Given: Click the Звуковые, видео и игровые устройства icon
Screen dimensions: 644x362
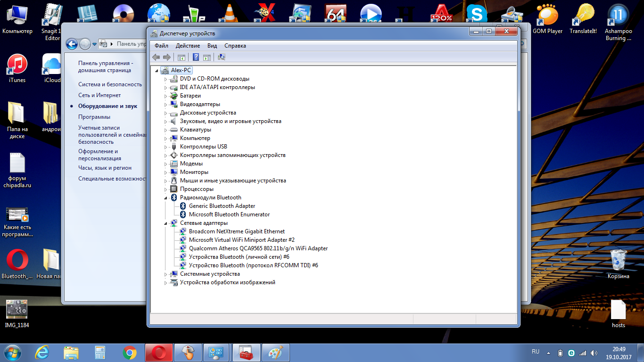Looking at the screenshot, I should click(x=173, y=121).
